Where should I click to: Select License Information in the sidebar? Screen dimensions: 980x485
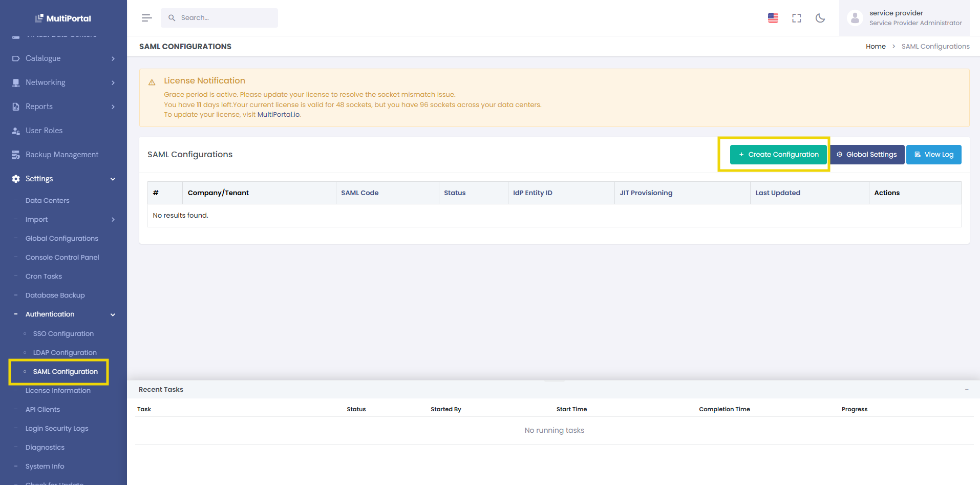58,390
